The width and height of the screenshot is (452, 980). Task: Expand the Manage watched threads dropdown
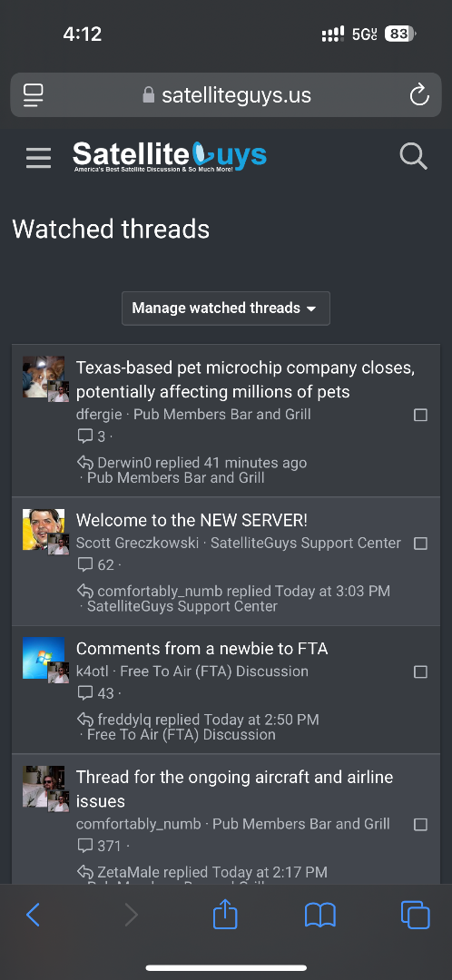click(x=226, y=309)
